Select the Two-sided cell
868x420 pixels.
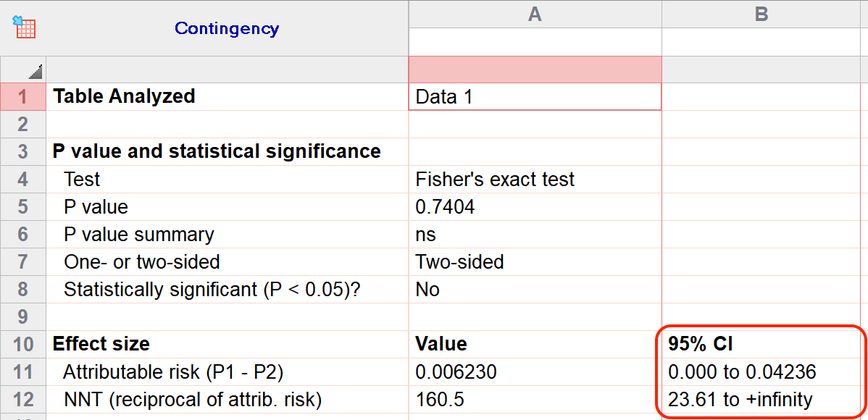point(534,261)
